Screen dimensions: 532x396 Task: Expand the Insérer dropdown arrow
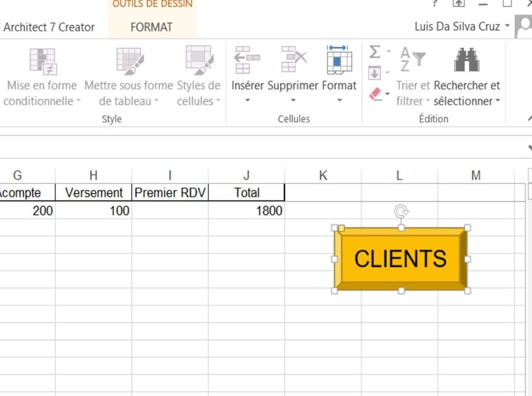[248, 100]
